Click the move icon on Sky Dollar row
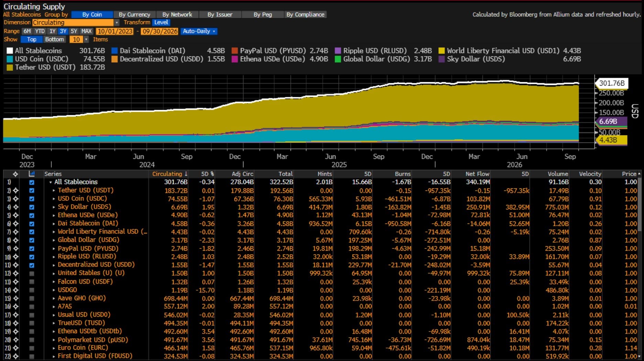 click(16, 207)
